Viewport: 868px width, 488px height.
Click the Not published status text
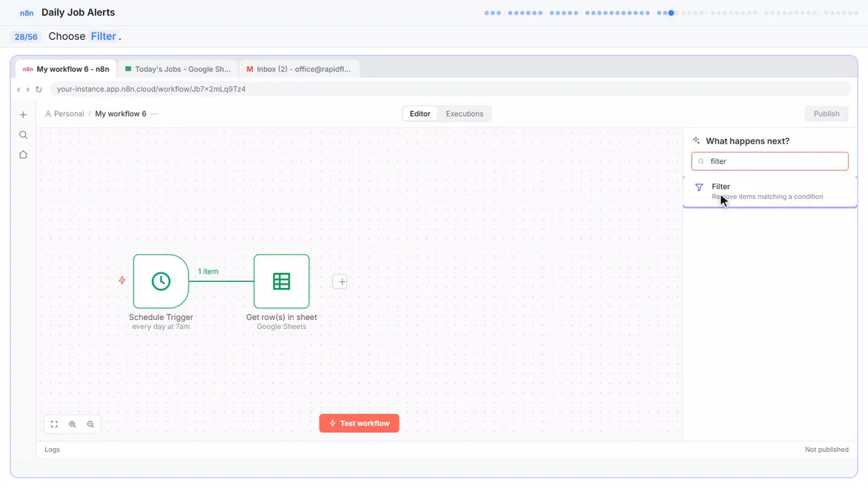click(827, 449)
